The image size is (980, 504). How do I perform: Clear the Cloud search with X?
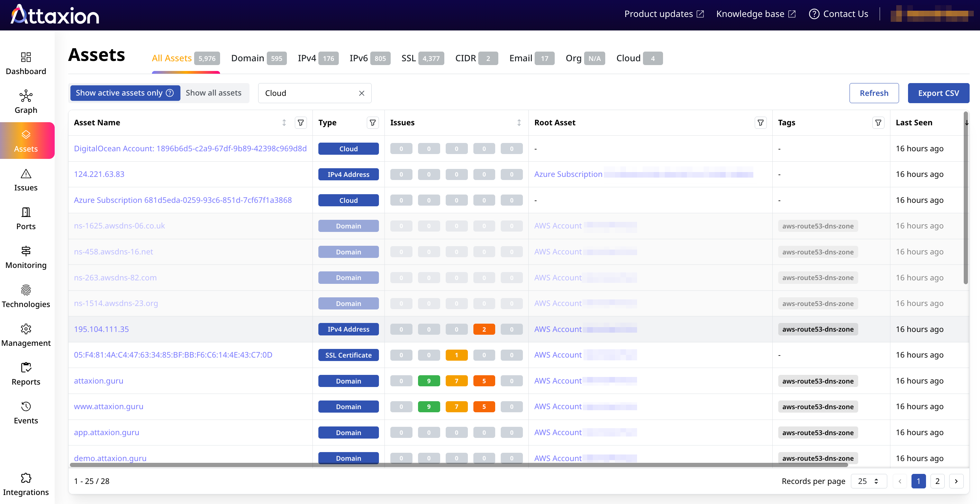tap(361, 93)
